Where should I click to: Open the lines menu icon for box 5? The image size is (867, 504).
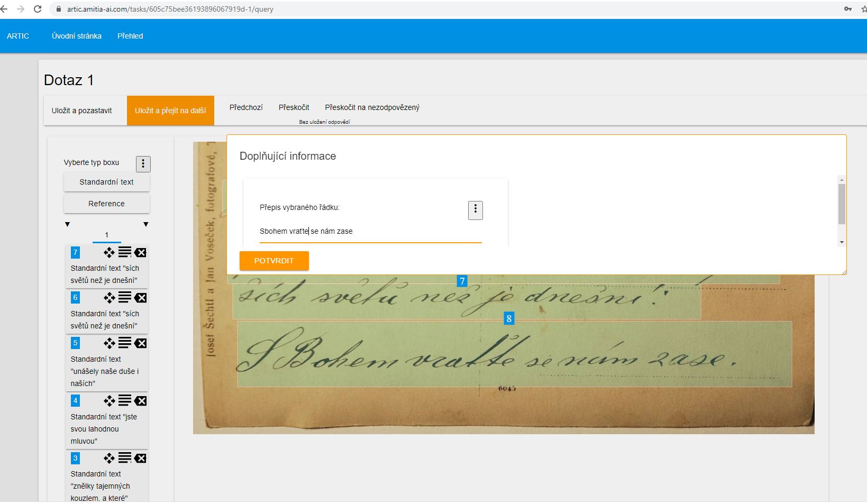125,343
